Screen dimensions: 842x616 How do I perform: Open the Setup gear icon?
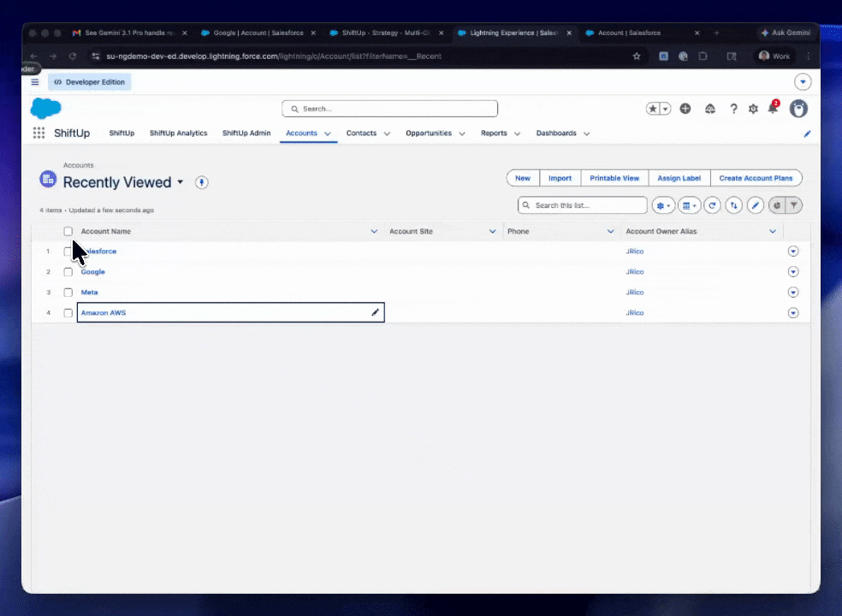(x=753, y=109)
